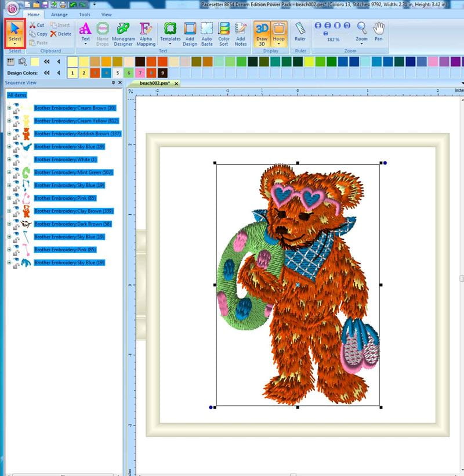This screenshot has width=464, height=476.
Task: Click the Cut button
Action: click(37, 25)
